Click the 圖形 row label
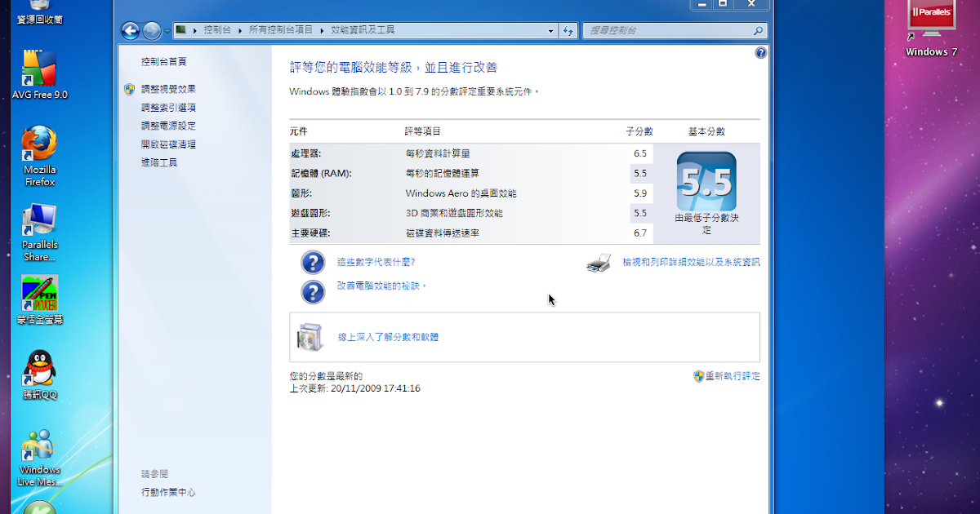This screenshot has height=514, width=980. [301, 193]
